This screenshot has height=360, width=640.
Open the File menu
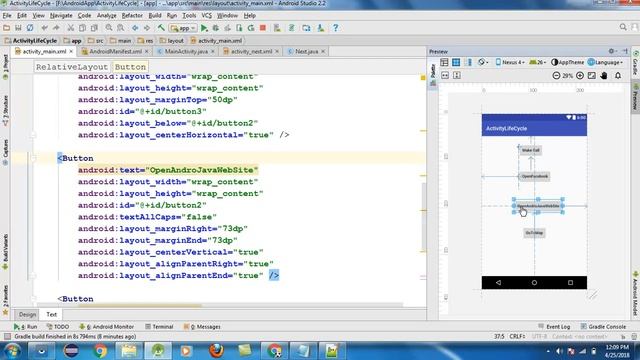click(7, 16)
